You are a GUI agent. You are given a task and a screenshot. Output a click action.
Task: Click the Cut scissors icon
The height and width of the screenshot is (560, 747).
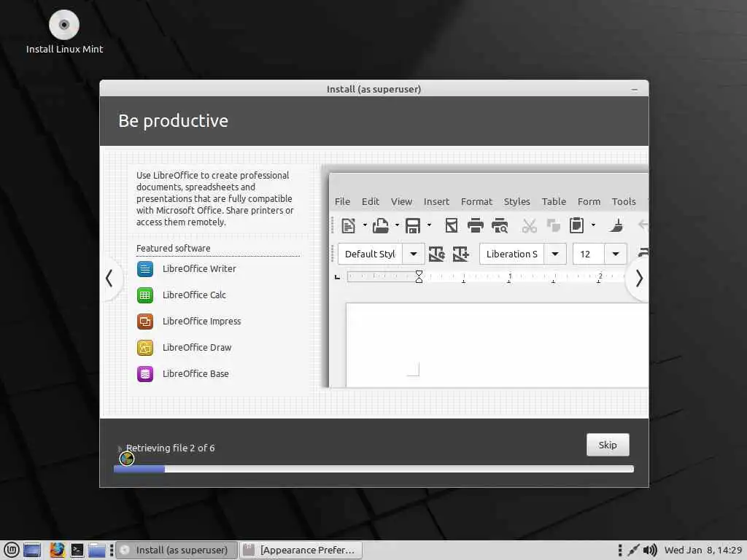point(529,225)
